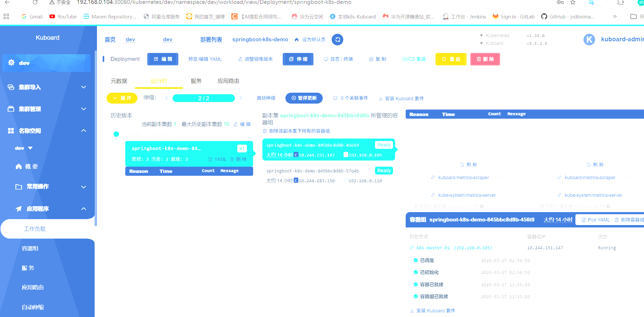Click the kuboard-admin avatar icon

[x=589, y=39]
